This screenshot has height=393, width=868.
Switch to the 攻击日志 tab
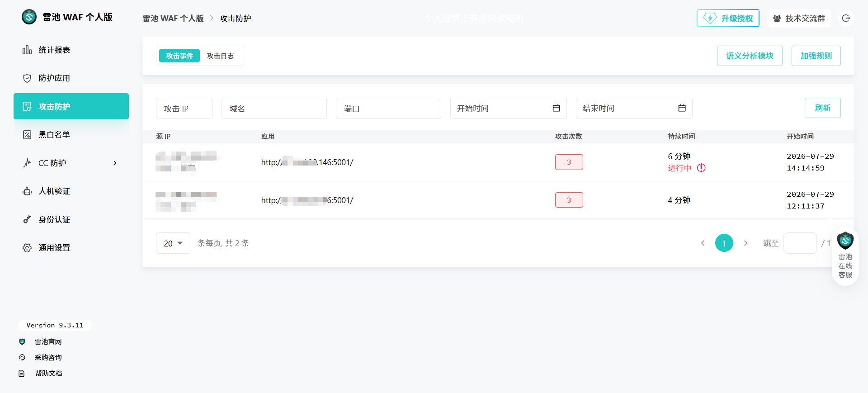220,56
